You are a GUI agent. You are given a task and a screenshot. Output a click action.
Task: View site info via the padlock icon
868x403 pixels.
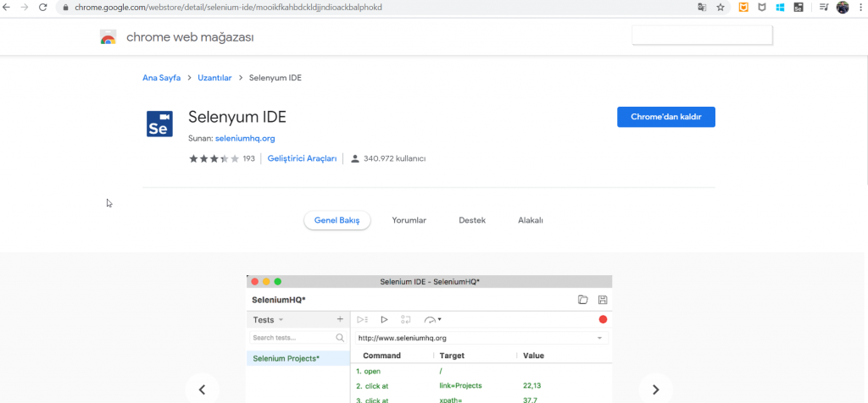click(66, 8)
